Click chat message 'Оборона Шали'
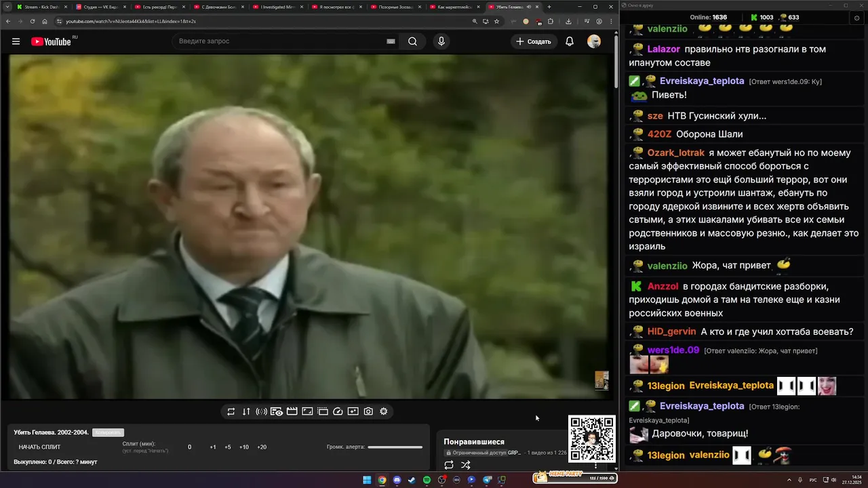This screenshot has width=868, height=488. coord(709,134)
